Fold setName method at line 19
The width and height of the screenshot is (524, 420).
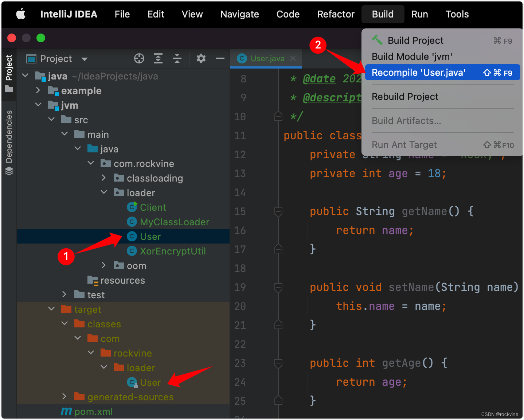278,287
